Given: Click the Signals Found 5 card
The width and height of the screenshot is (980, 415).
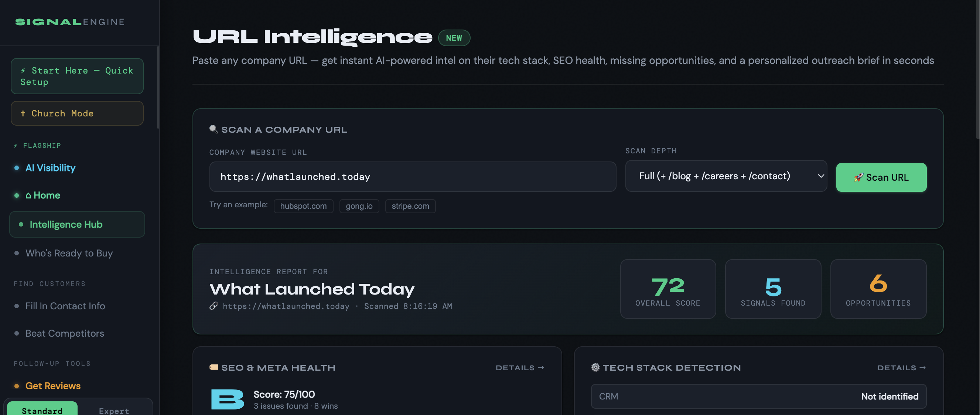Looking at the screenshot, I should [x=773, y=289].
